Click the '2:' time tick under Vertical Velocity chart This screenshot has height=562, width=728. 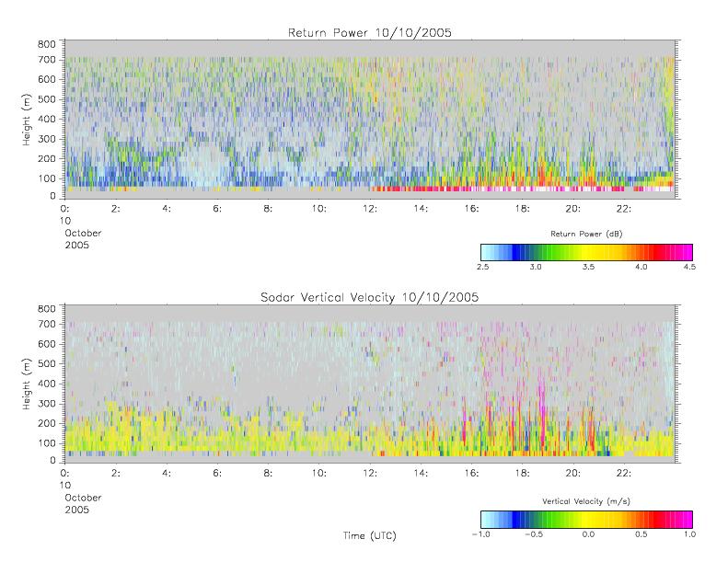point(116,474)
